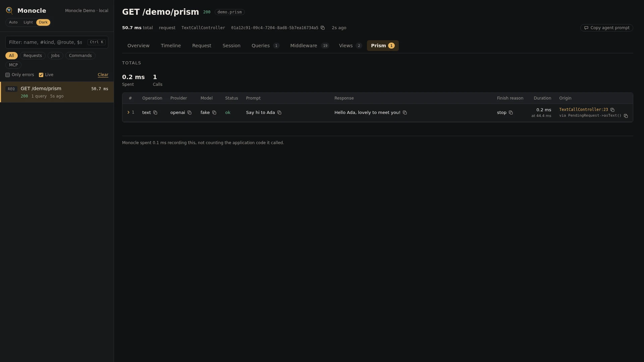
Task: Select the Dark theme option
Action: coord(43,22)
